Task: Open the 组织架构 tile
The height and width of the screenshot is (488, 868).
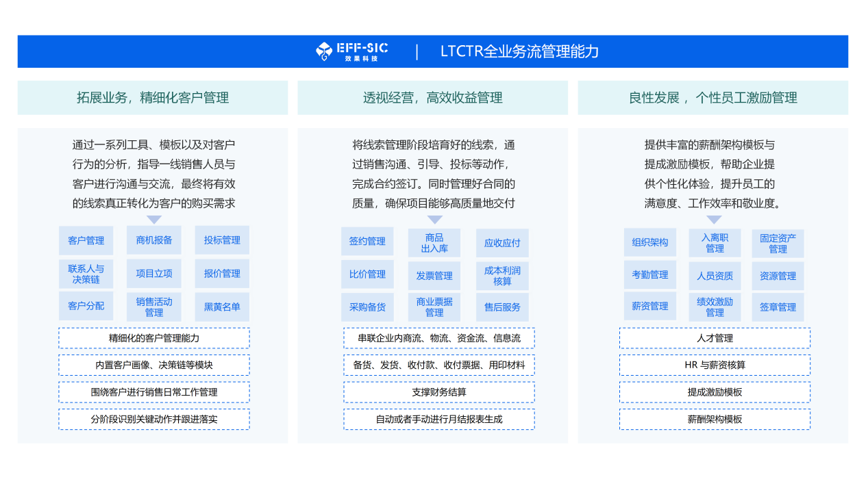Action: tap(649, 242)
